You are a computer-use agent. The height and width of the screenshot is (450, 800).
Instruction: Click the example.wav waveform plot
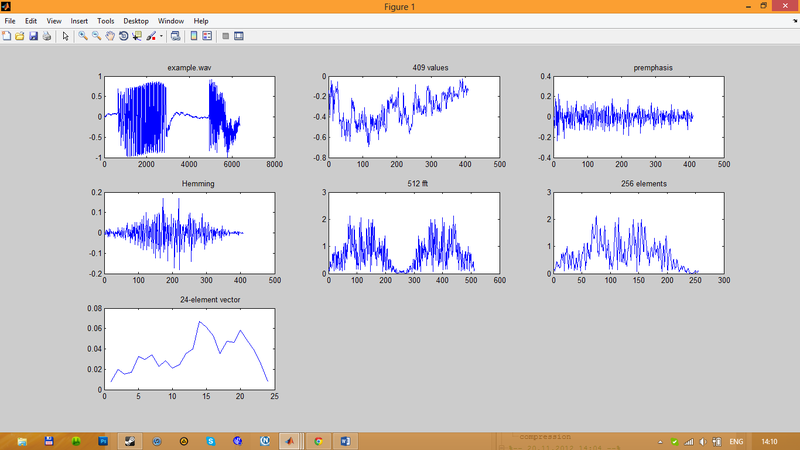[189, 117]
